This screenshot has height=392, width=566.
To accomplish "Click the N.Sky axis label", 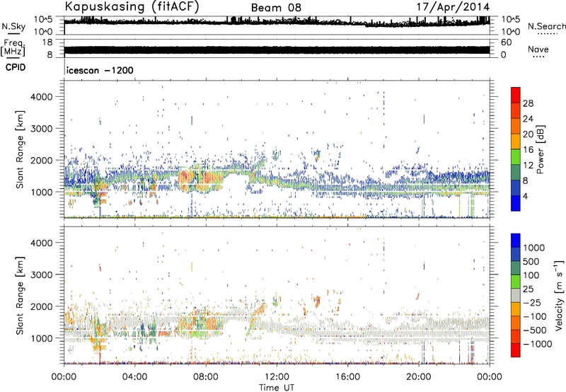I will (13, 26).
